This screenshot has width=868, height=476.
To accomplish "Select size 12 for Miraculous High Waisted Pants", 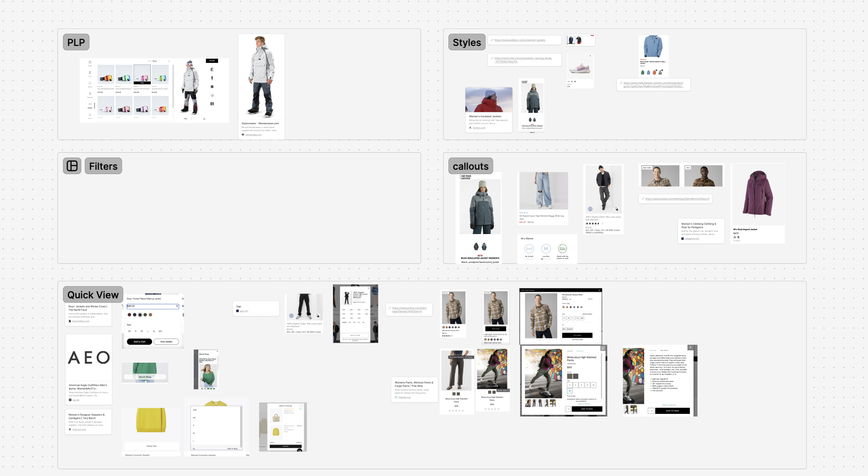I will point(569,391).
